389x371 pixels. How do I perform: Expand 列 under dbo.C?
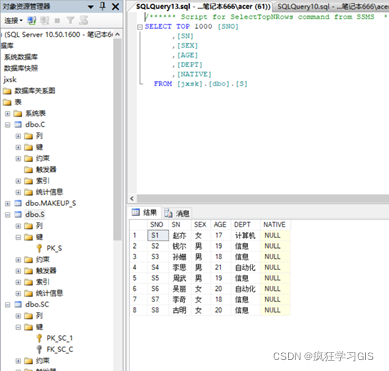click(18, 136)
